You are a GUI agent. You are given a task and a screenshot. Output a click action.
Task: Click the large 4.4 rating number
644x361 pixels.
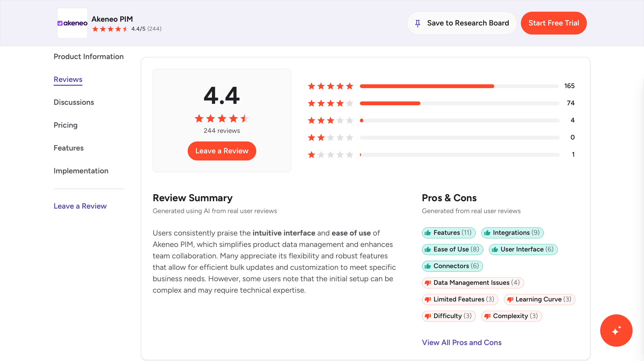[222, 95]
